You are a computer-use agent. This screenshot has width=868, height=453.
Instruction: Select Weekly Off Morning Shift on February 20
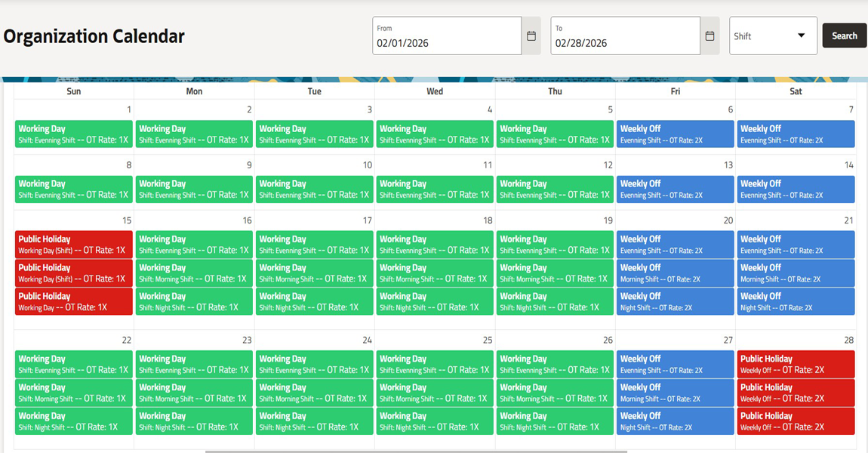pyautogui.click(x=675, y=273)
